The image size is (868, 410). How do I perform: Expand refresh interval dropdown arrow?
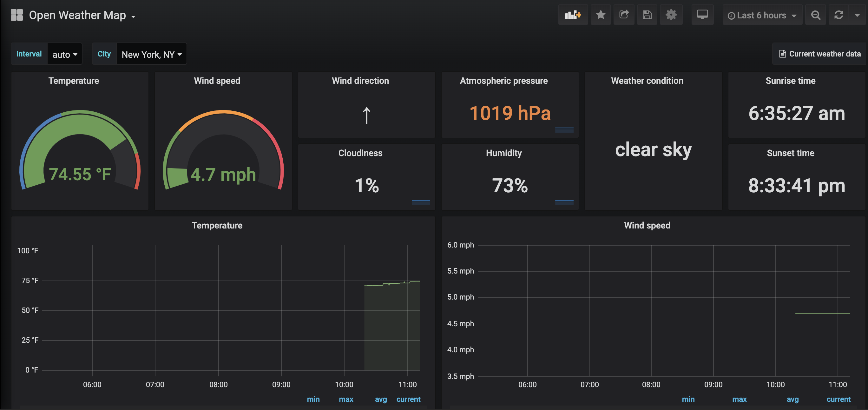point(857,15)
